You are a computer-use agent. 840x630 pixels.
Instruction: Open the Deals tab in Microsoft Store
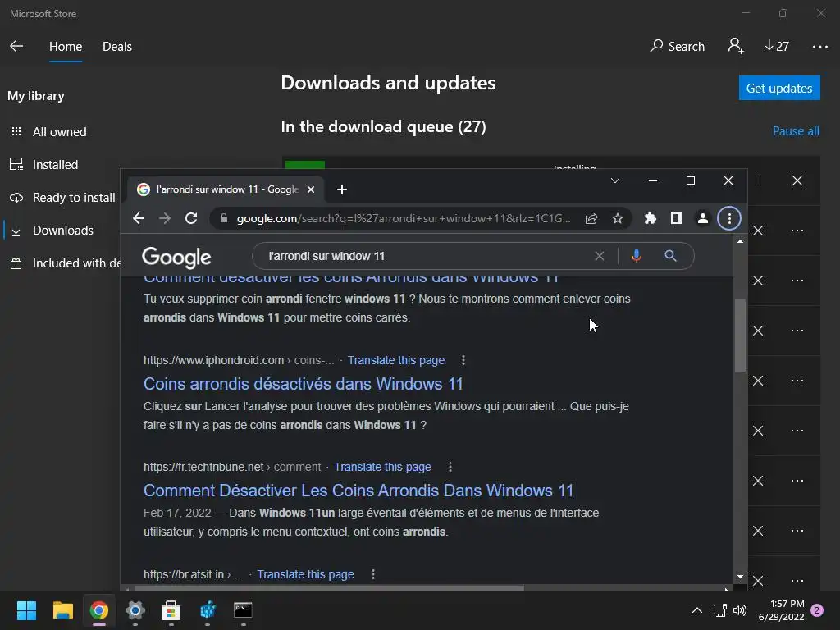tap(116, 47)
